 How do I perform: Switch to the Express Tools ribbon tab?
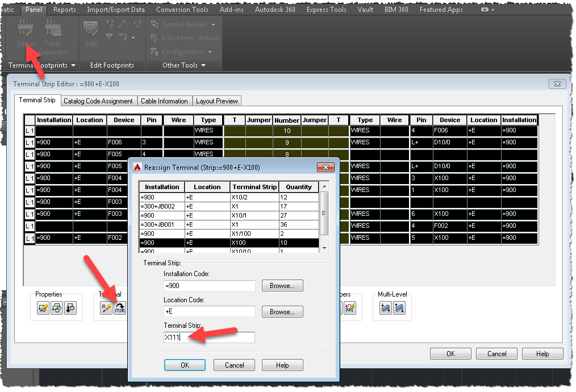(x=327, y=10)
